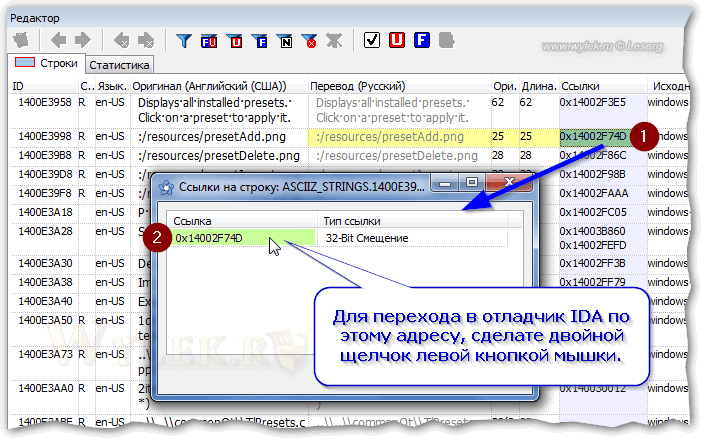The width and height of the screenshot is (704, 440).
Task: Click link 0x14002FAAA in the Ссылки column
Action: pyautogui.click(x=593, y=193)
